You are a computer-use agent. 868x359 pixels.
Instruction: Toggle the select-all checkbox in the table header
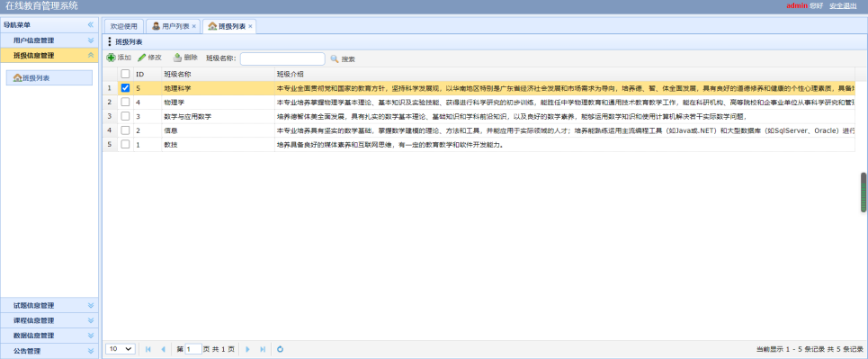click(126, 74)
